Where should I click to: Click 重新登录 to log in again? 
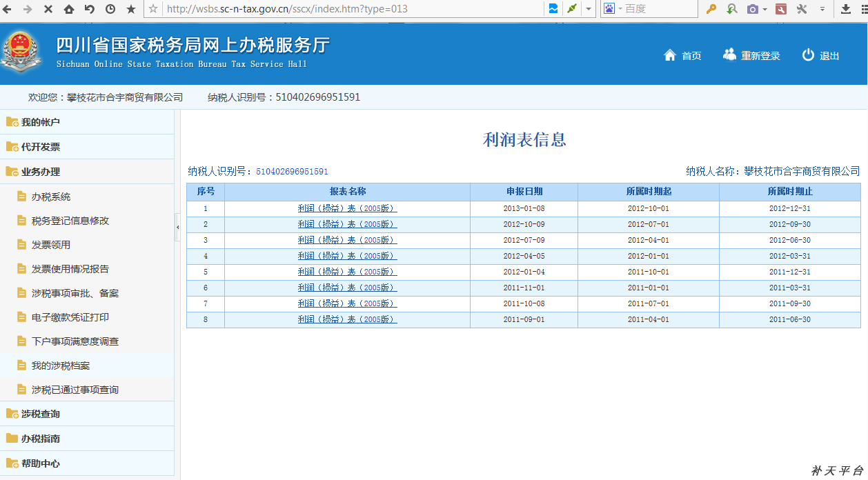(751, 56)
